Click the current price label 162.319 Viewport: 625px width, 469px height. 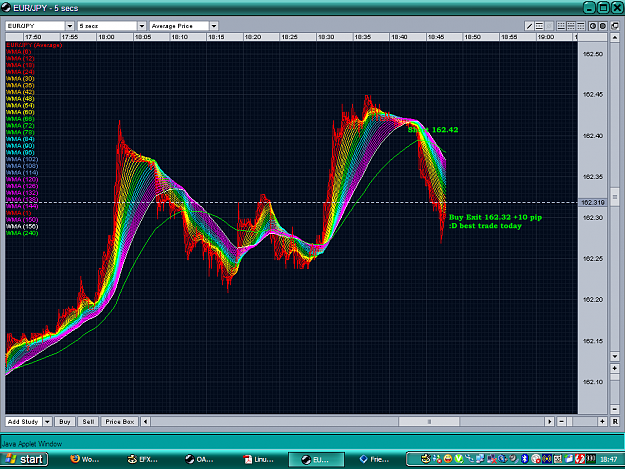[x=593, y=202]
